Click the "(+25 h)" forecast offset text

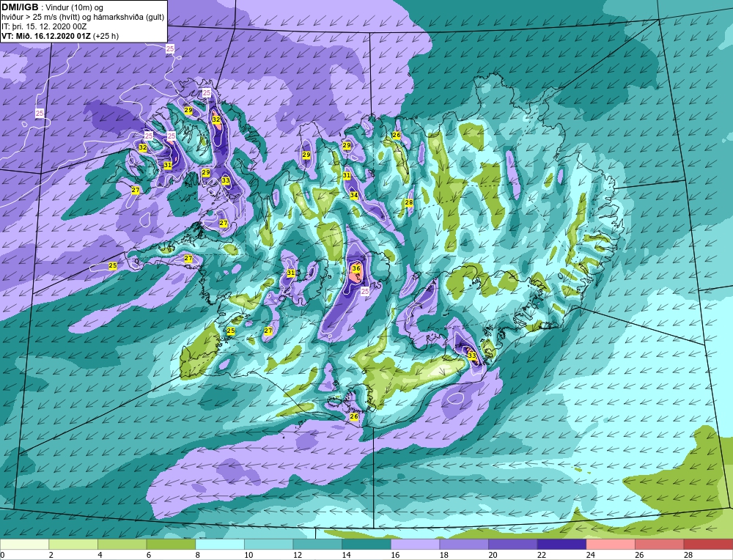[x=106, y=36]
